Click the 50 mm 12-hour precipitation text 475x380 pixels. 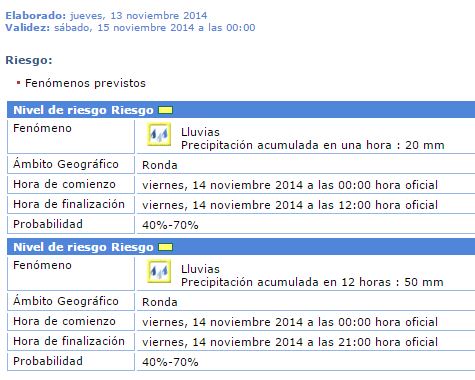pos(312,282)
